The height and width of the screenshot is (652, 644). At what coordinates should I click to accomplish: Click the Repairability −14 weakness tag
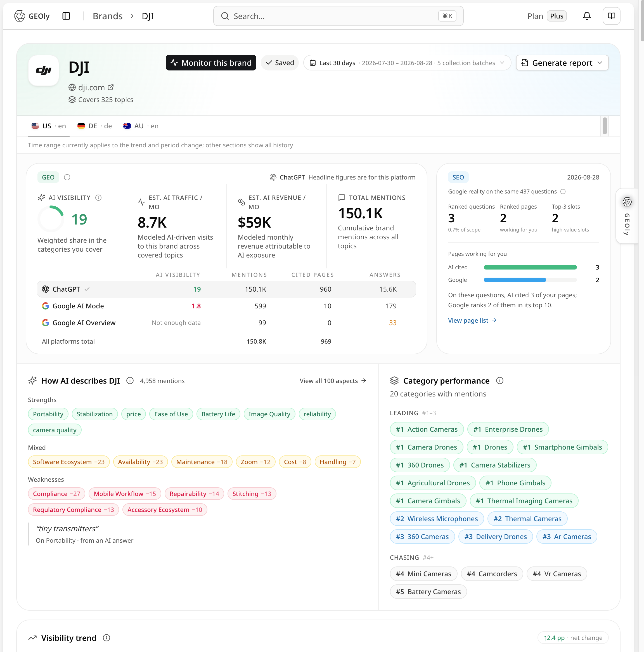(194, 494)
